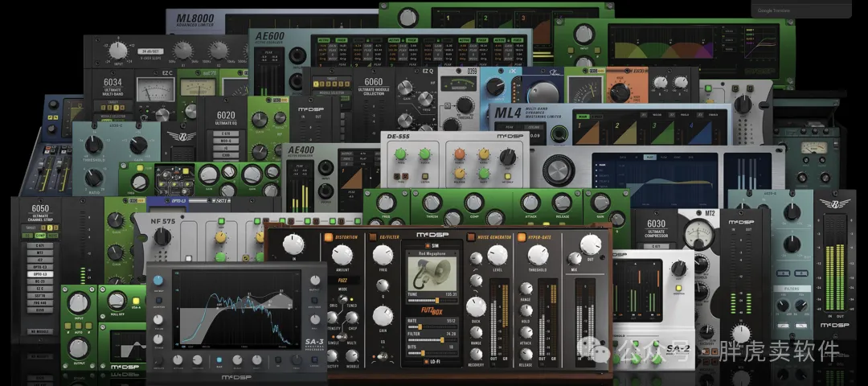Select C 671 module in 6050 list
Screen dimensions: 868x386
pos(40,245)
